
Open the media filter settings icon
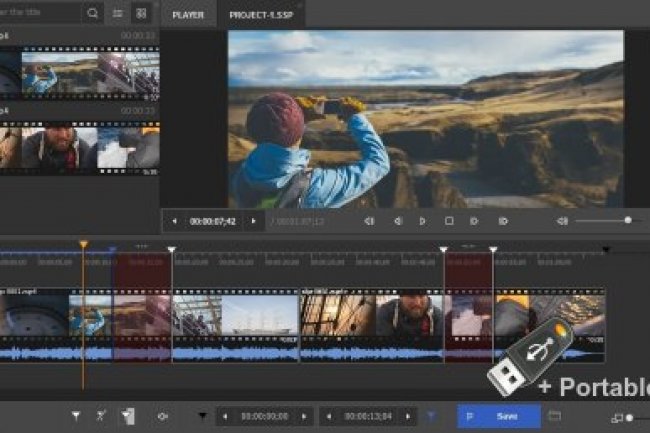click(x=118, y=14)
